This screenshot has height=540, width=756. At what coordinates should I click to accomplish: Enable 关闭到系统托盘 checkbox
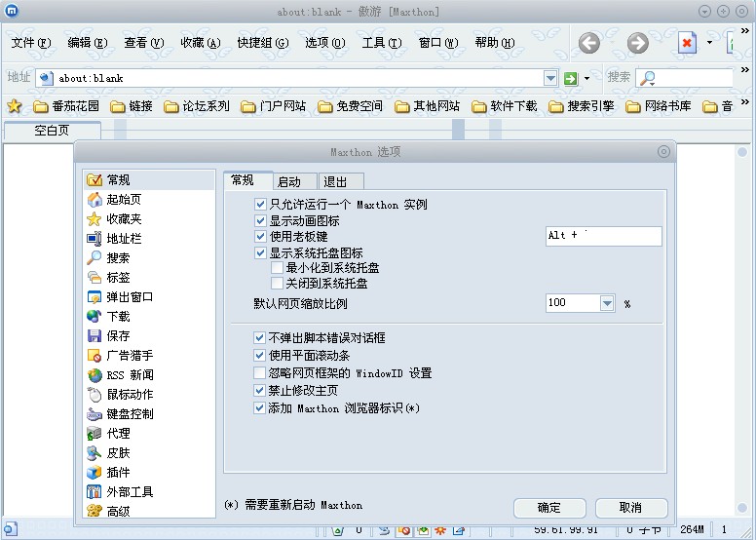pos(277,283)
